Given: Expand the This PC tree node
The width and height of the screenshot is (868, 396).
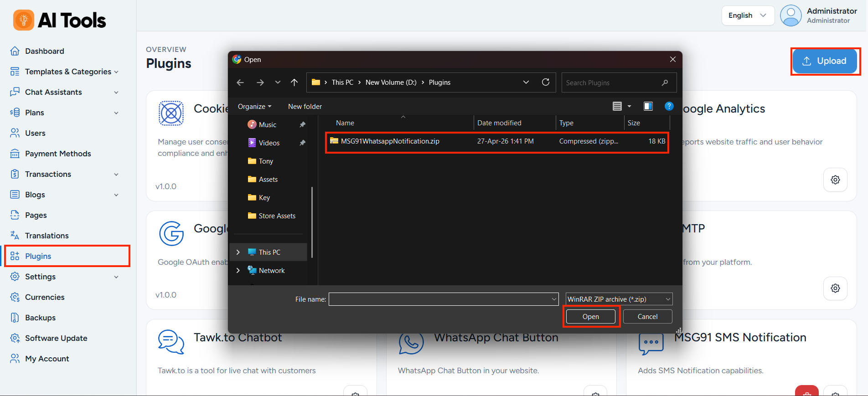Looking at the screenshot, I should (238, 252).
